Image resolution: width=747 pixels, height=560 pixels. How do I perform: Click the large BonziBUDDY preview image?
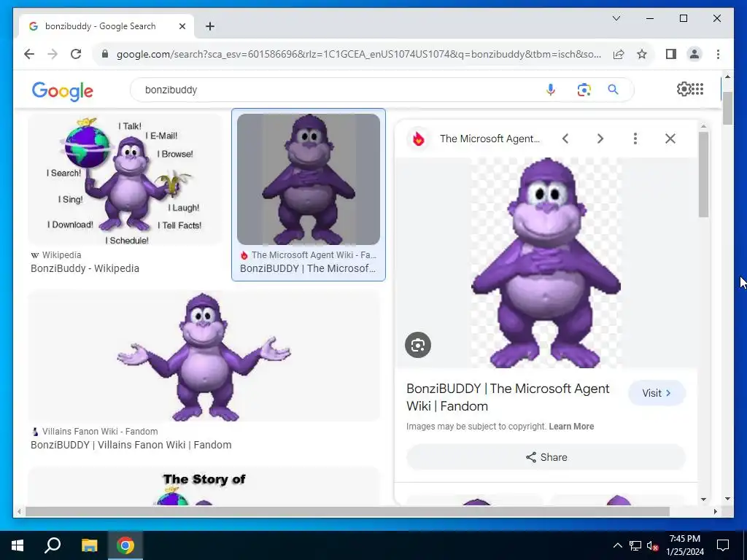[x=546, y=262]
